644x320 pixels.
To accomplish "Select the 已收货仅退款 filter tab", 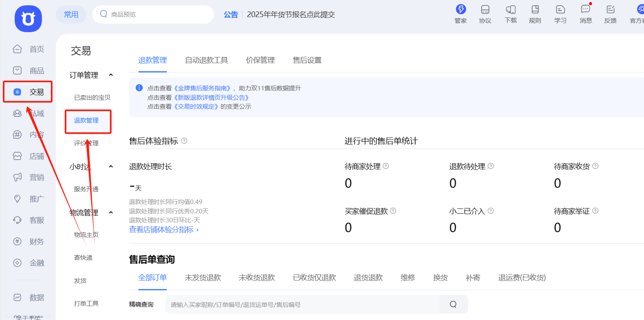I will (314, 278).
